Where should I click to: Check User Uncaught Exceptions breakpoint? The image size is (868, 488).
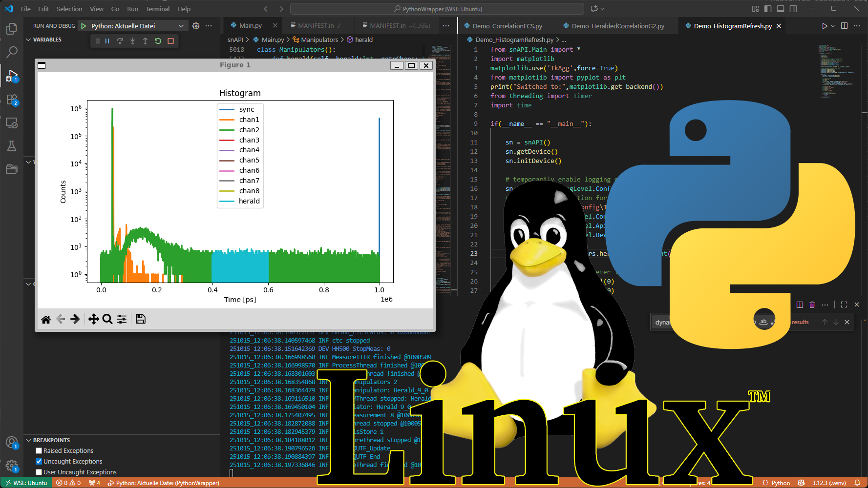39,472
